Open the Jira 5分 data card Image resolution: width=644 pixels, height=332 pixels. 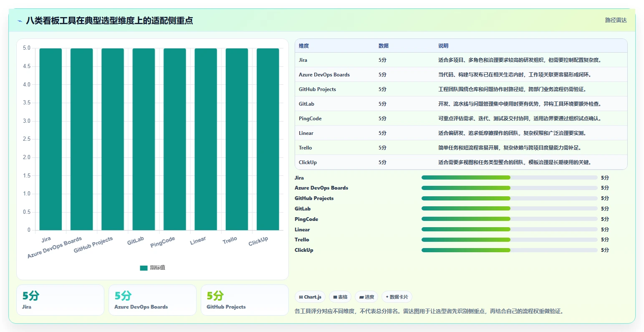[x=60, y=300]
